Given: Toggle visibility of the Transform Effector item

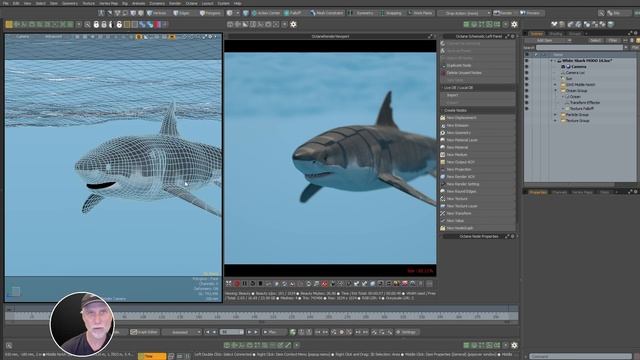Looking at the screenshot, I should [527, 103].
